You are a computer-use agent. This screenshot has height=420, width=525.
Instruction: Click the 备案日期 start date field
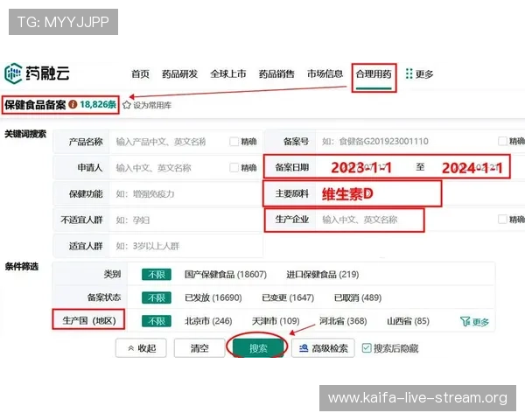361,167
